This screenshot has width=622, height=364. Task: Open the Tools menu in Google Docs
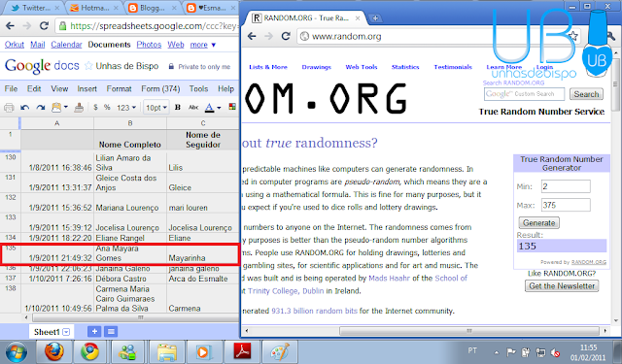(x=198, y=88)
